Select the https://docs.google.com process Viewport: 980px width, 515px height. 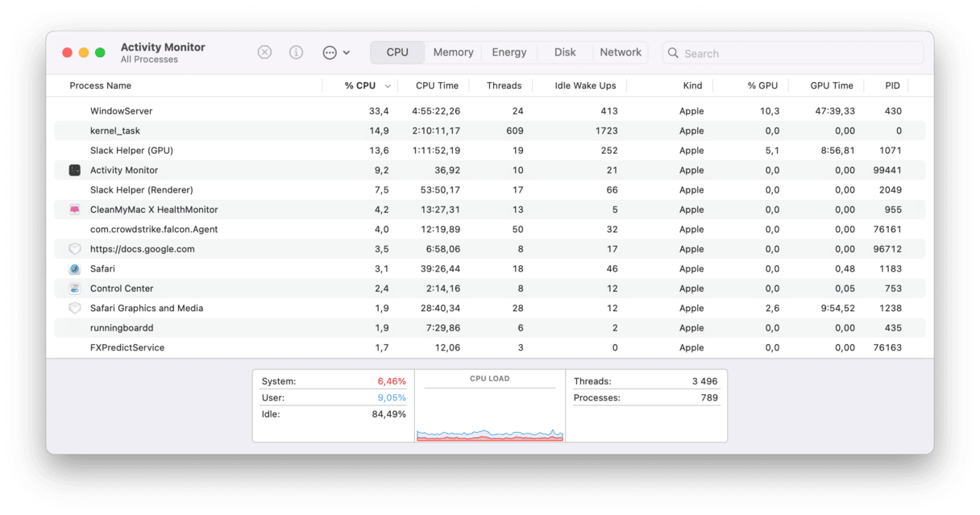coord(490,249)
